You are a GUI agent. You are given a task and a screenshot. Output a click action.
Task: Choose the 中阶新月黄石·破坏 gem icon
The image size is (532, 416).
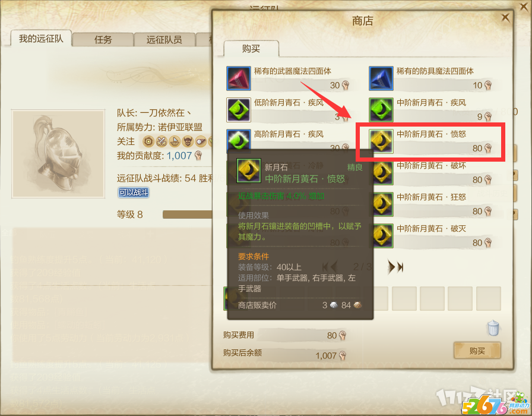click(383, 173)
